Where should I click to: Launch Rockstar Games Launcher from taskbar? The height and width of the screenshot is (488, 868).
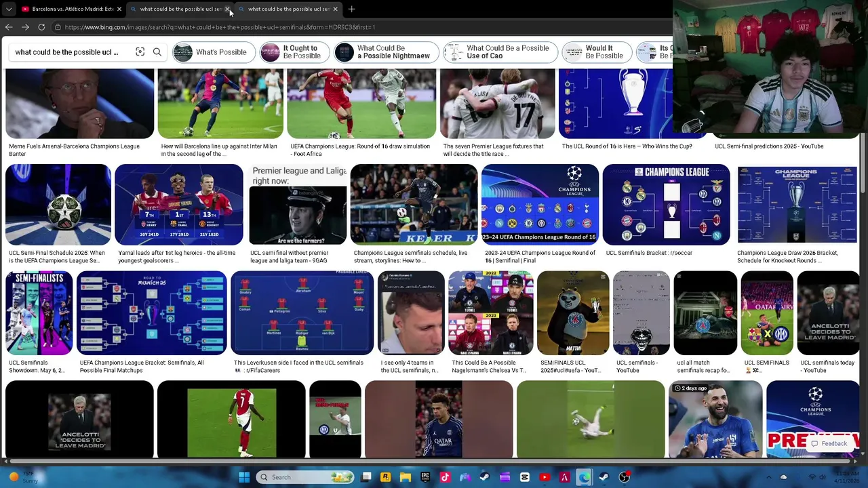click(x=385, y=477)
